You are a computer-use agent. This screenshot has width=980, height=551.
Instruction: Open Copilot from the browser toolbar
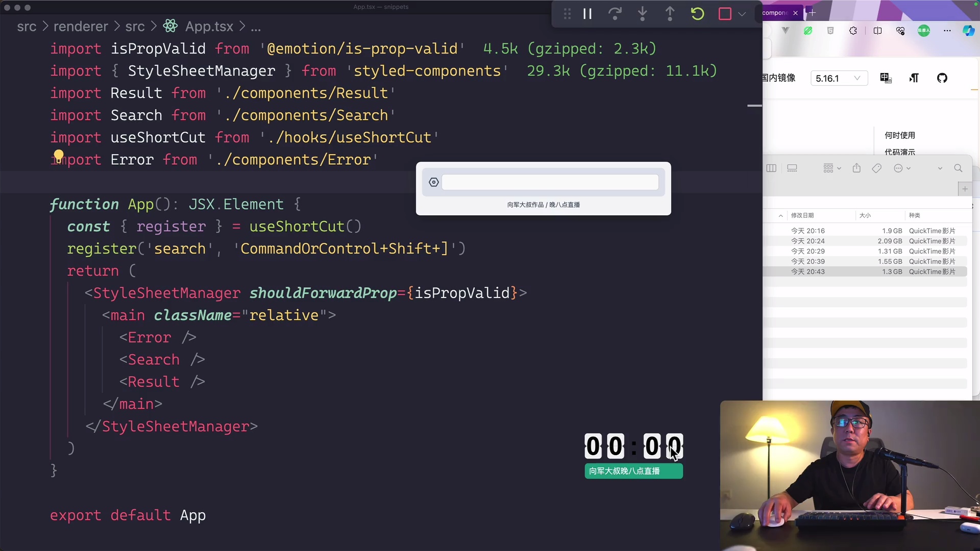pyautogui.click(x=968, y=31)
